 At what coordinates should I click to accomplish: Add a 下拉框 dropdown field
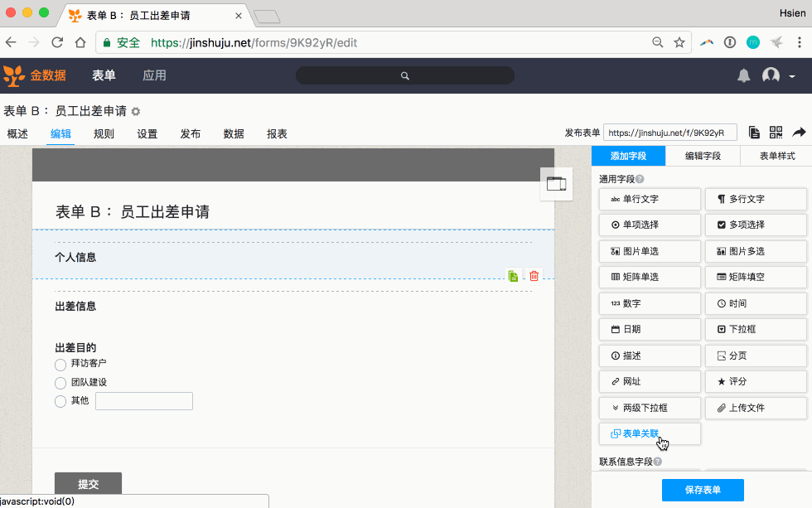coord(755,329)
